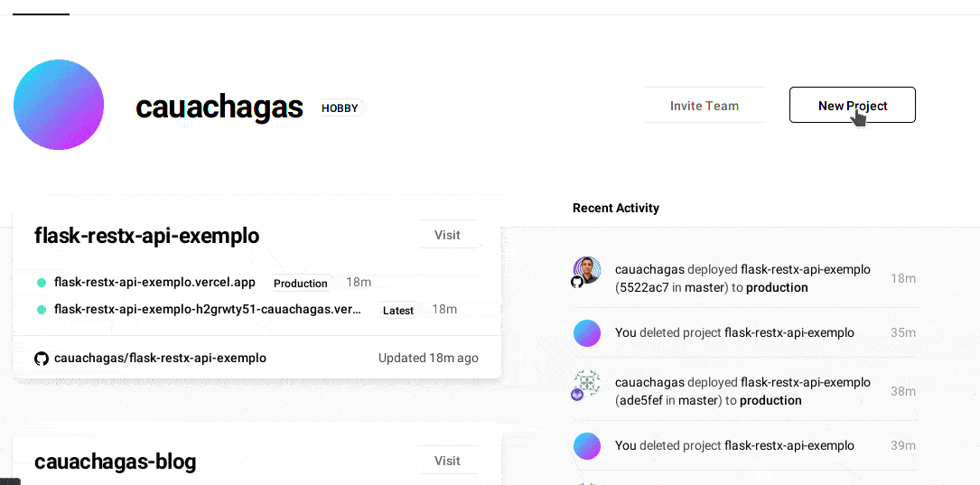This screenshot has width=980, height=485.
Task: Click the bot avatar on the 38m deployment activity
Action: tap(587, 383)
